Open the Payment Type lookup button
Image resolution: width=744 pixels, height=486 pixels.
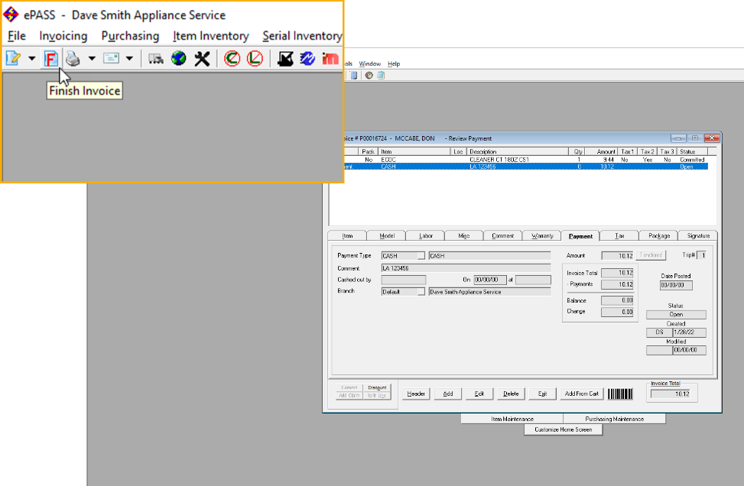click(x=420, y=256)
